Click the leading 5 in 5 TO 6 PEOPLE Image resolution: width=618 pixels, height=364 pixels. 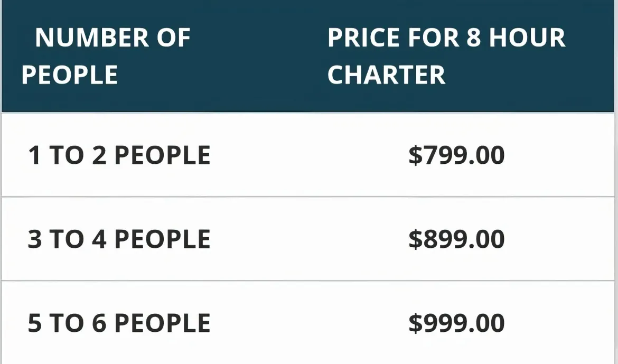35,323
